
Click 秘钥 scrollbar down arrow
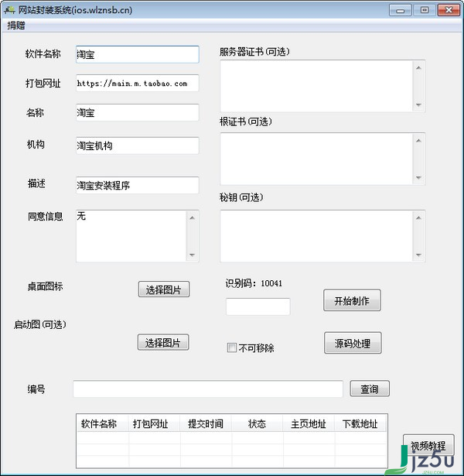[418, 255]
